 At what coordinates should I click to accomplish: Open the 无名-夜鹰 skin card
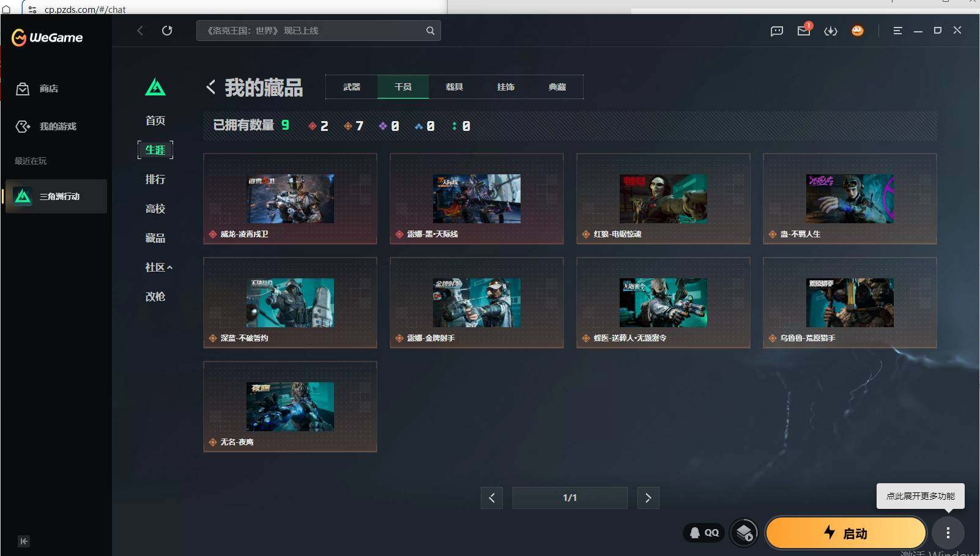tap(290, 407)
